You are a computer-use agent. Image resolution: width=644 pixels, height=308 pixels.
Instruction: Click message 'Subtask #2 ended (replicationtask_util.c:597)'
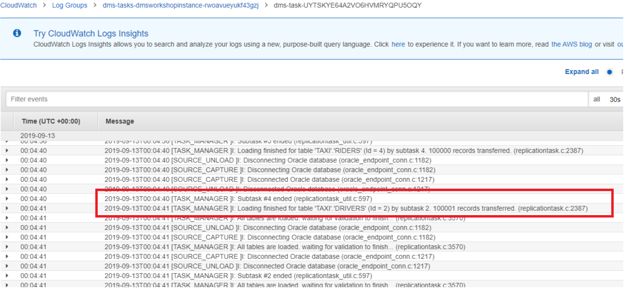(x=238, y=276)
